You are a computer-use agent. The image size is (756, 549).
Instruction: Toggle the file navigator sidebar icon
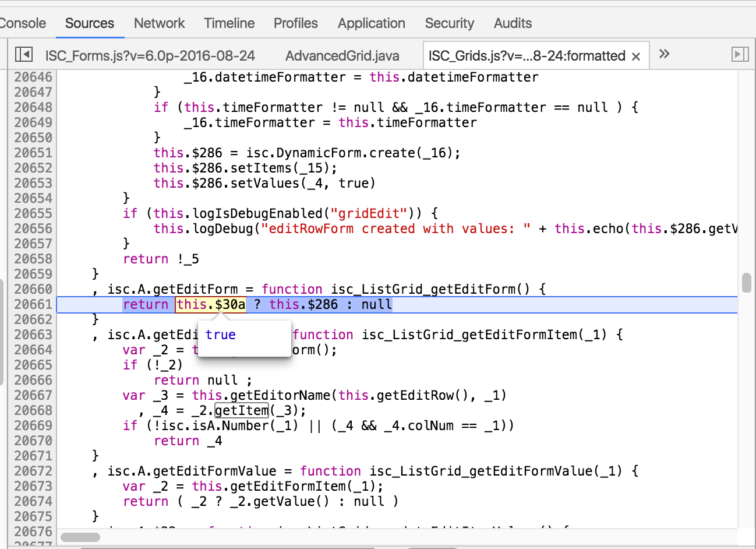pyautogui.click(x=24, y=54)
